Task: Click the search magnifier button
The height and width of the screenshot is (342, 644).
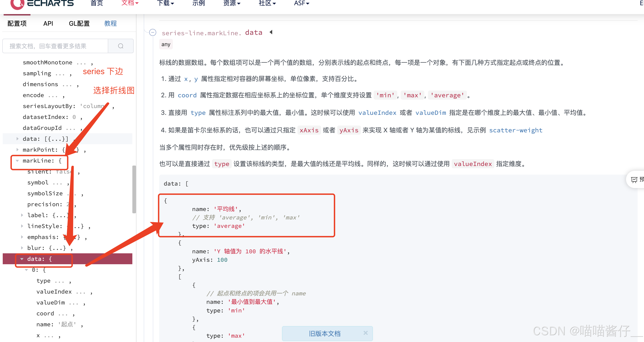Action: 121,46
